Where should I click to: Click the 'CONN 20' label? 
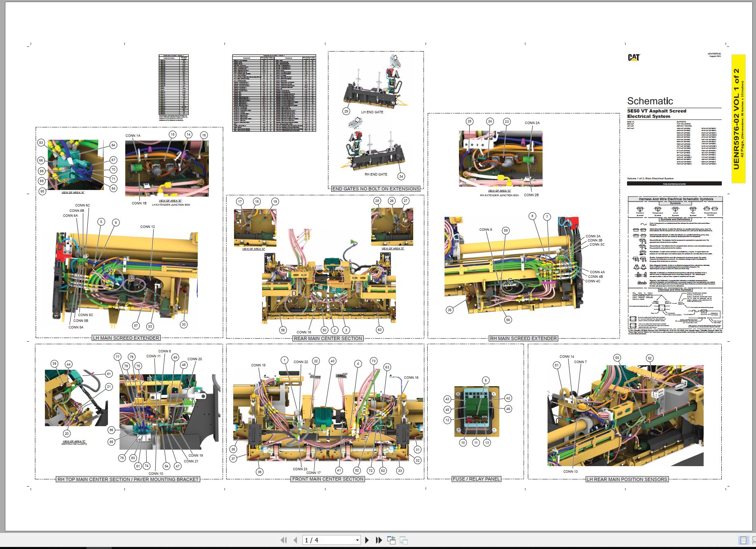coord(195,359)
